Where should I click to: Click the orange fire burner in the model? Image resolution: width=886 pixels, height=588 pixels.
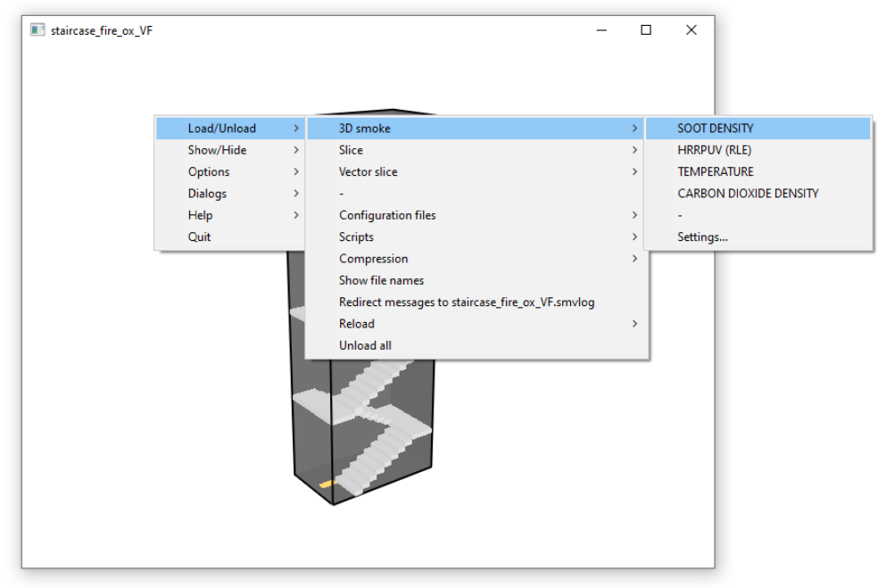pos(327,484)
